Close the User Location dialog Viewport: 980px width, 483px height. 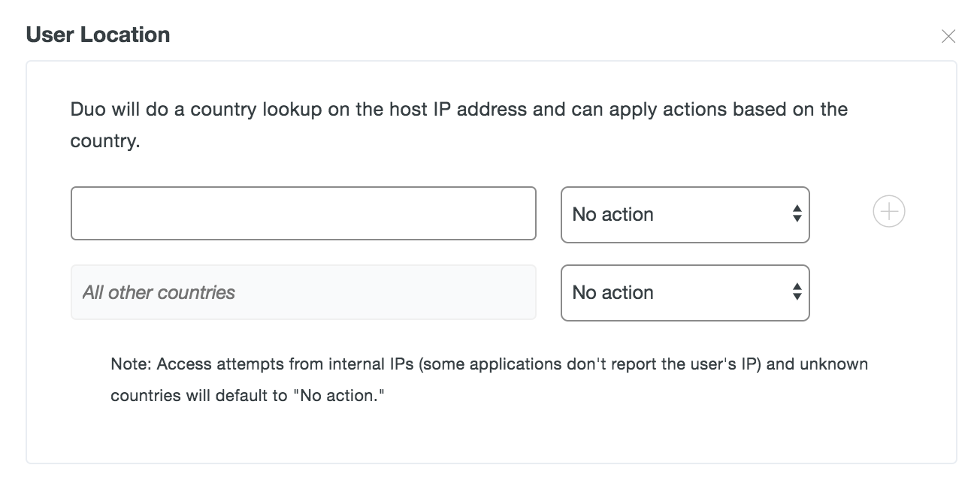(x=948, y=36)
